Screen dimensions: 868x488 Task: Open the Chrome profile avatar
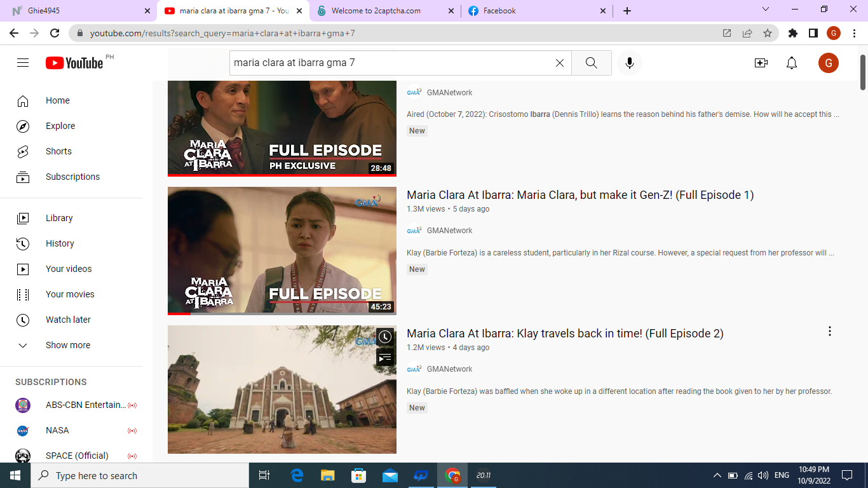(834, 33)
